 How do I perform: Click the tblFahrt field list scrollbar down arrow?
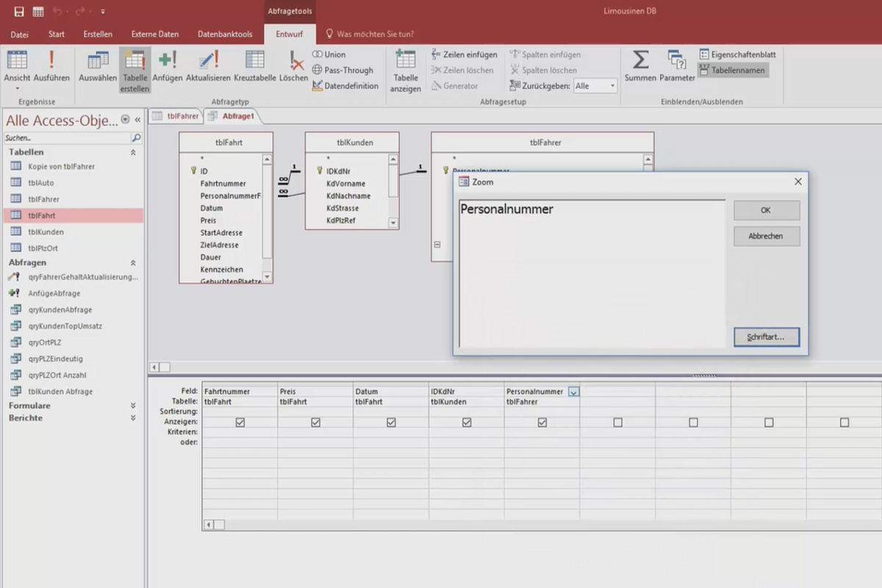click(x=267, y=277)
